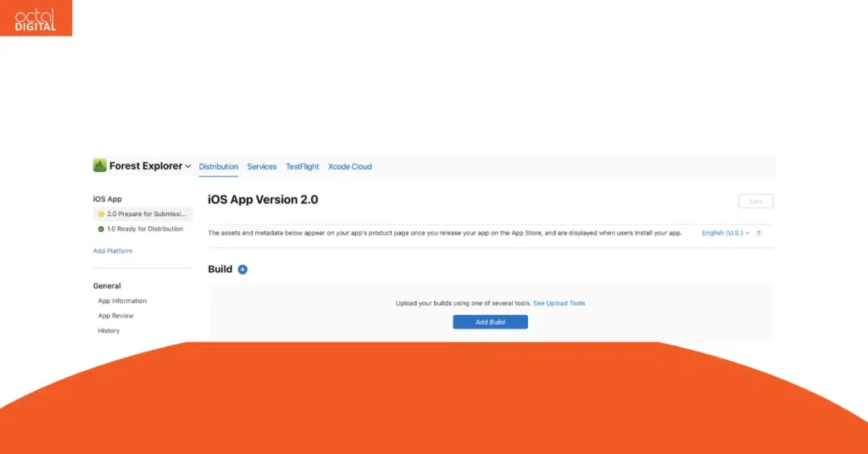Screen dimensions: 868x454
Task: Select 2.0 Prepare for Submission version
Action: 142,214
